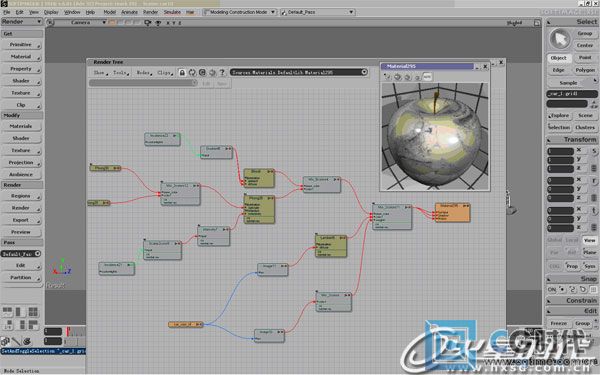The width and height of the screenshot is (600, 375).
Task: Enable snap ON toggle
Action: pyautogui.click(x=551, y=290)
